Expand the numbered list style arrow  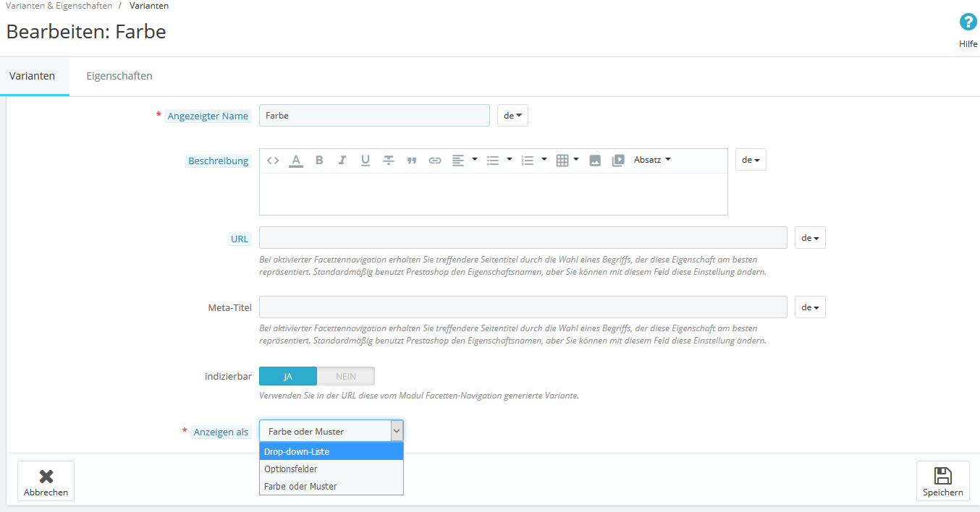click(544, 159)
